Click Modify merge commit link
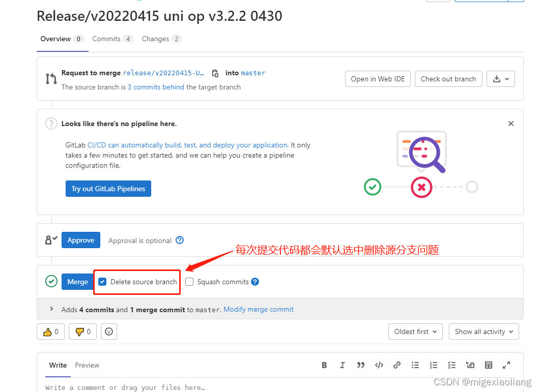 [x=259, y=309]
